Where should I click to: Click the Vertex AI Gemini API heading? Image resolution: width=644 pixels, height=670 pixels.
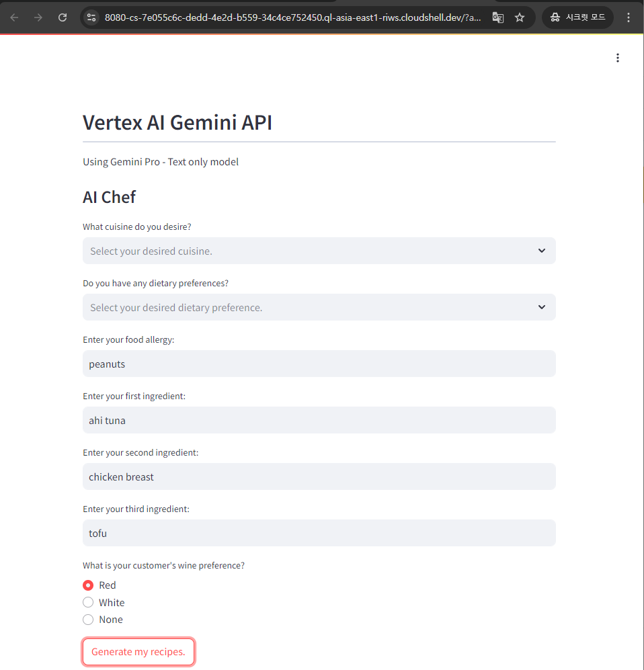click(x=177, y=122)
